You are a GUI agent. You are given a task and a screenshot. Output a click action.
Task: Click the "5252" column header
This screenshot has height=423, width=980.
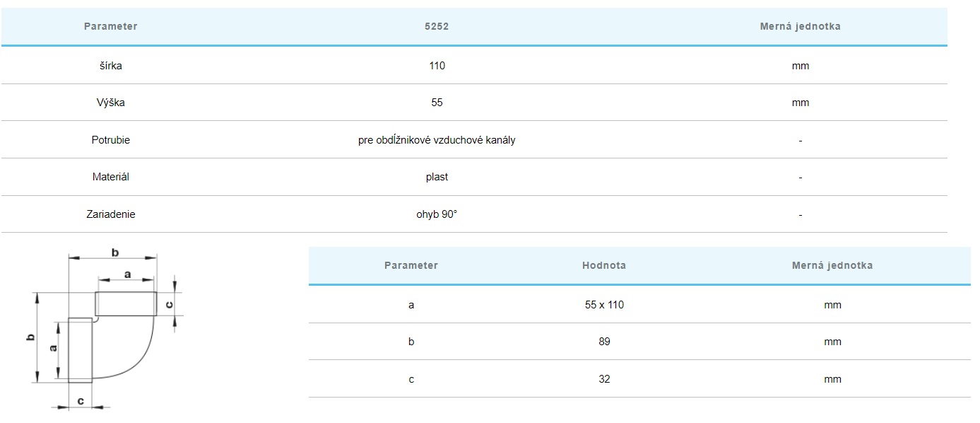coord(437,26)
